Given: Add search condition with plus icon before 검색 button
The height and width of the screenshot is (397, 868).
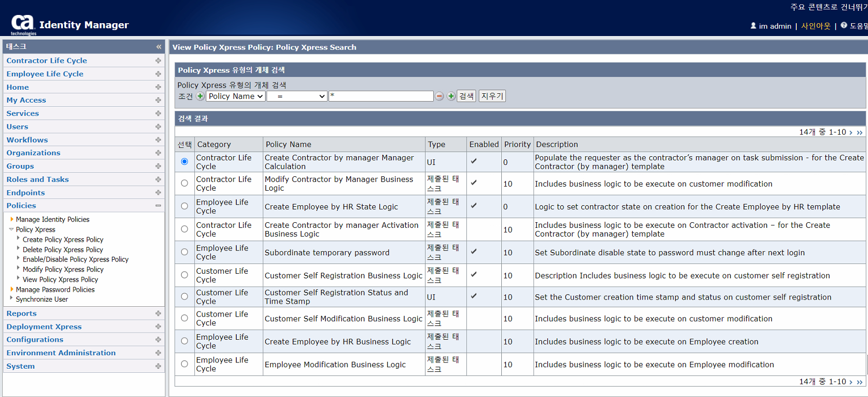Looking at the screenshot, I should (451, 96).
